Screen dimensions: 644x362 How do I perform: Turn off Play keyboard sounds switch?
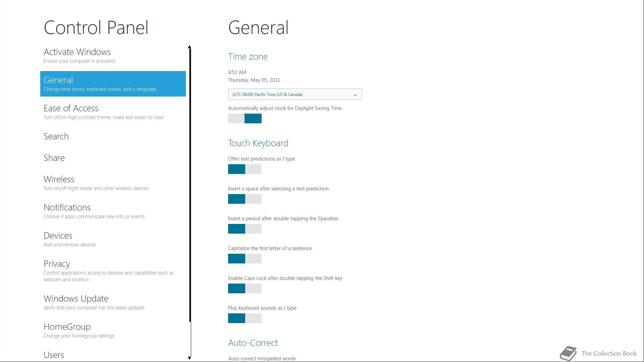(245, 318)
